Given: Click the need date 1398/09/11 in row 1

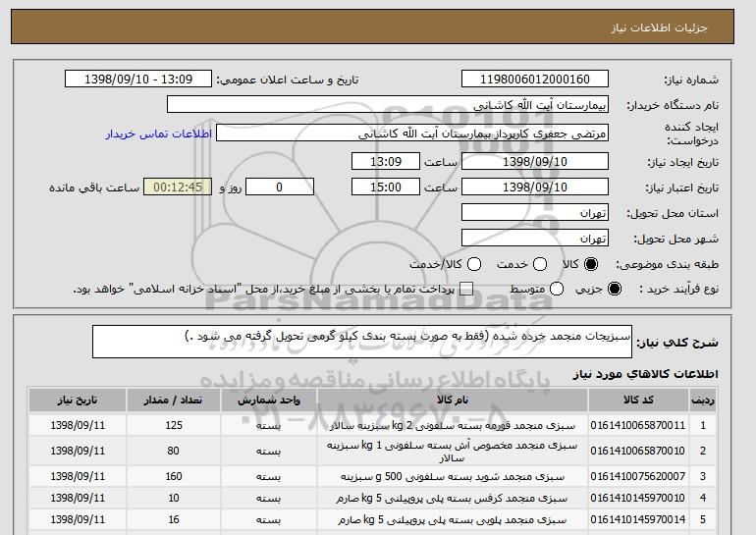Looking at the screenshot, I should 78,425.
